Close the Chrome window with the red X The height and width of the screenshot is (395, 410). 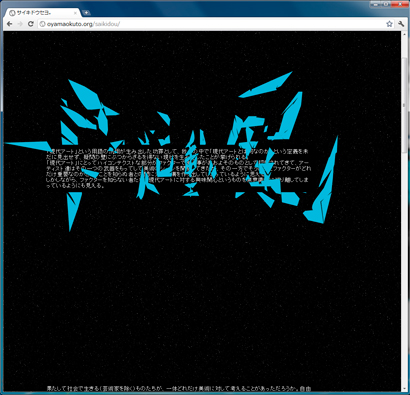[x=399, y=4]
